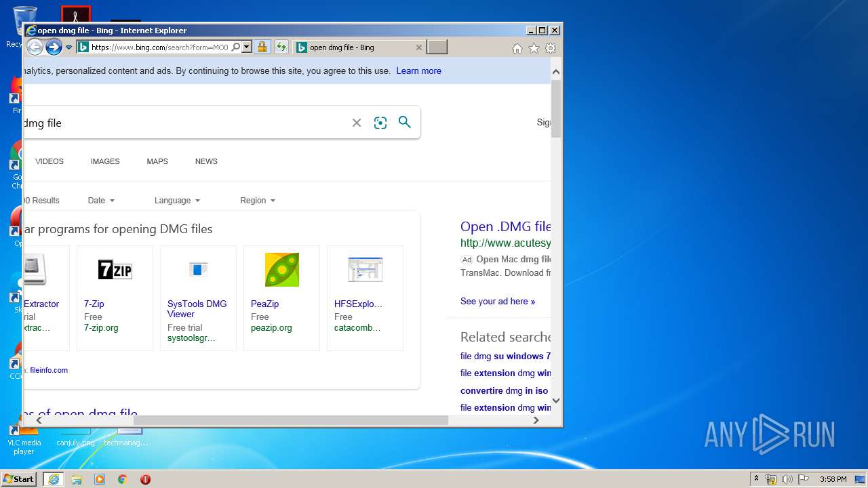The height and width of the screenshot is (488, 868).
Task: Open related search 'file dmg su windows 7'
Action: [x=505, y=356]
